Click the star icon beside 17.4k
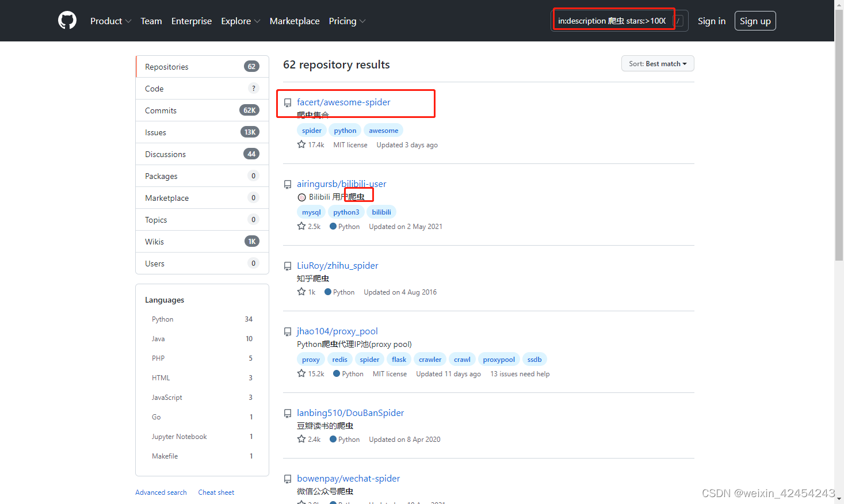This screenshot has width=844, height=504. tap(301, 144)
